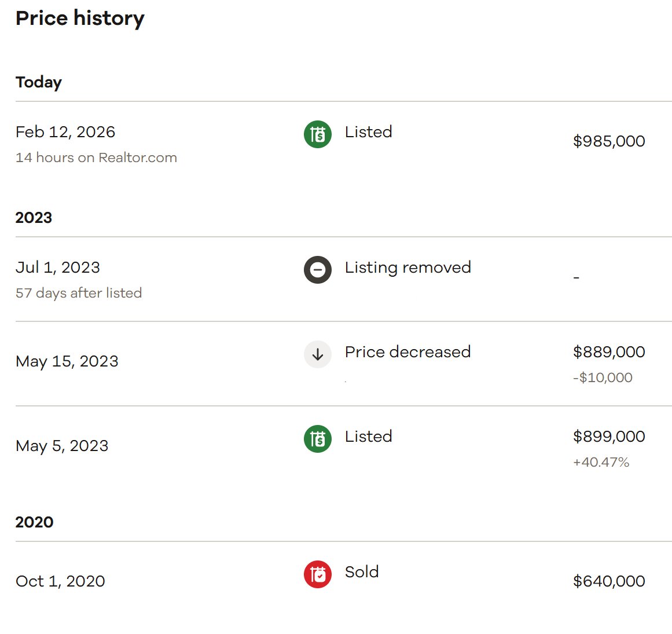The height and width of the screenshot is (634, 672).
Task: Click the Today section header
Action: point(38,82)
